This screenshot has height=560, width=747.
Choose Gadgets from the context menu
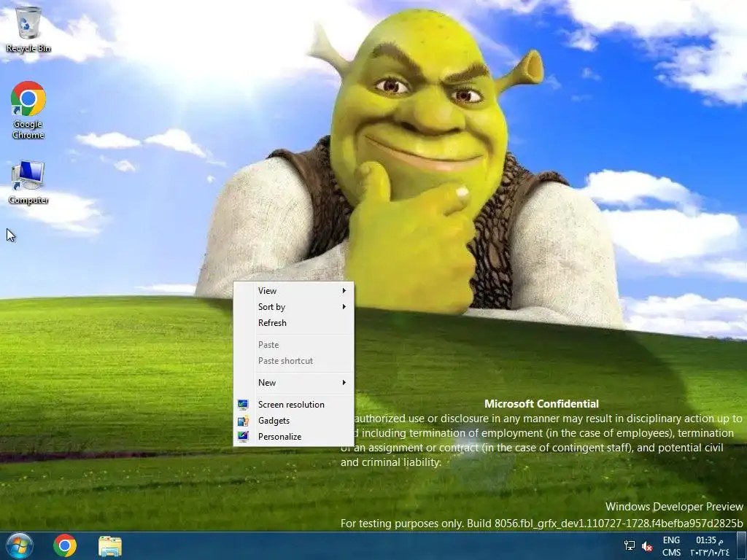click(x=293, y=421)
